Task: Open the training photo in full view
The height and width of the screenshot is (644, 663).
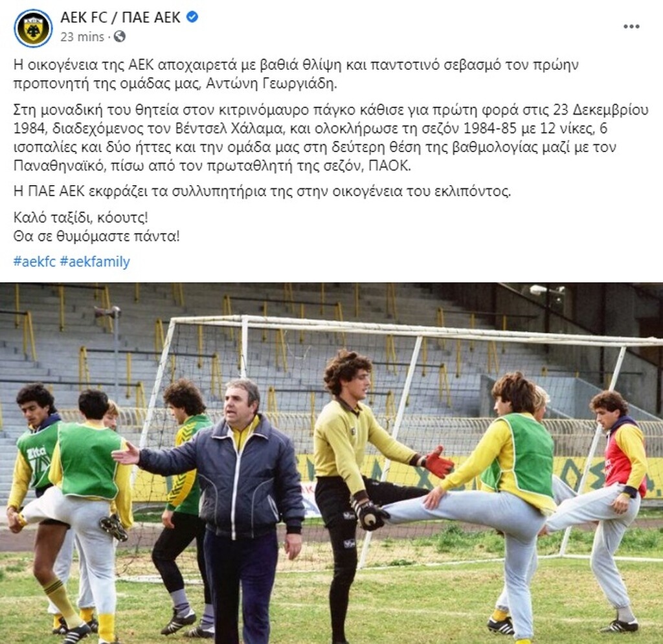Action: click(x=331, y=463)
